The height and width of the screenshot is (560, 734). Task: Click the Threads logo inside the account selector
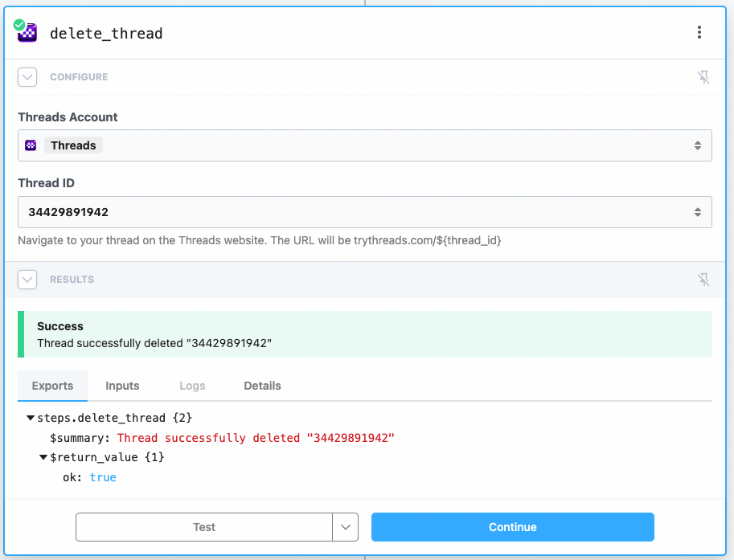(x=31, y=145)
